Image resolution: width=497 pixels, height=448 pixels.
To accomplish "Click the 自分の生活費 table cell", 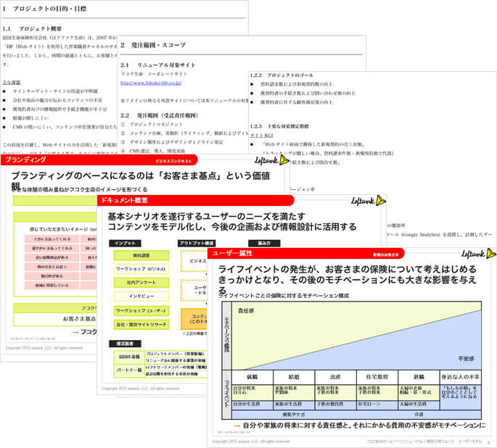I will (252, 404).
